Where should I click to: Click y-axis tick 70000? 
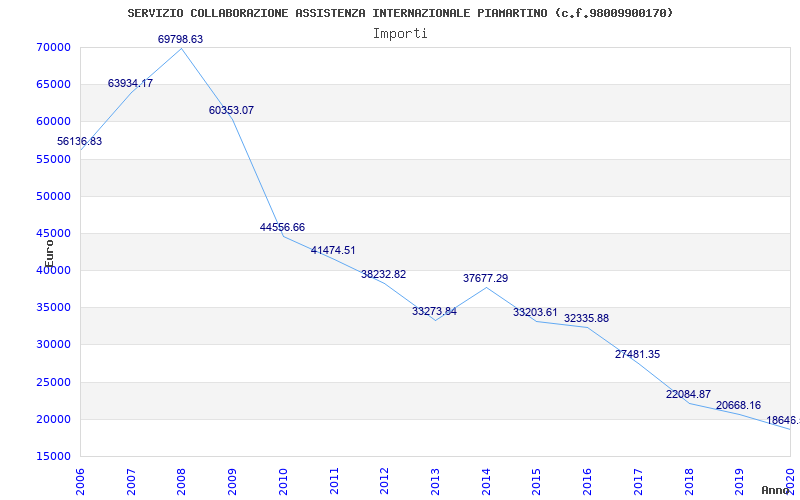(53, 47)
